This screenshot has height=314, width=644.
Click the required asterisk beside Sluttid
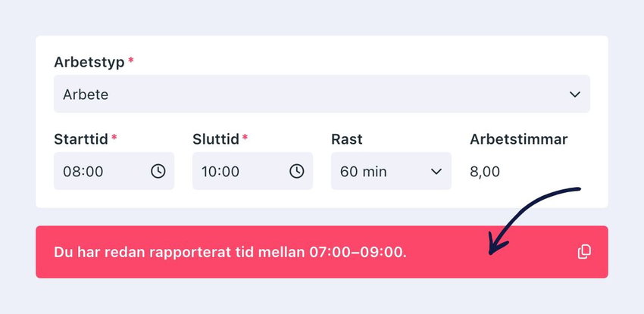click(245, 137)
